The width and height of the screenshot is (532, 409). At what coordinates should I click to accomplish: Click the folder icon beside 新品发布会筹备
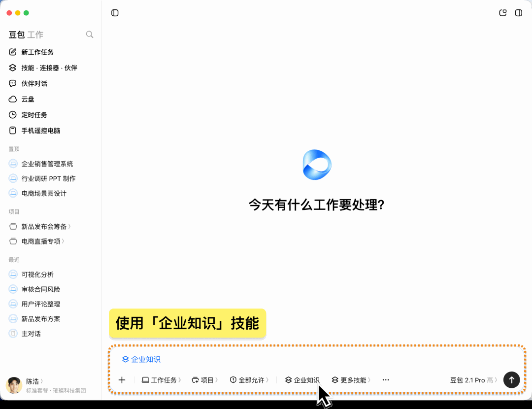(x=13, y=226)
